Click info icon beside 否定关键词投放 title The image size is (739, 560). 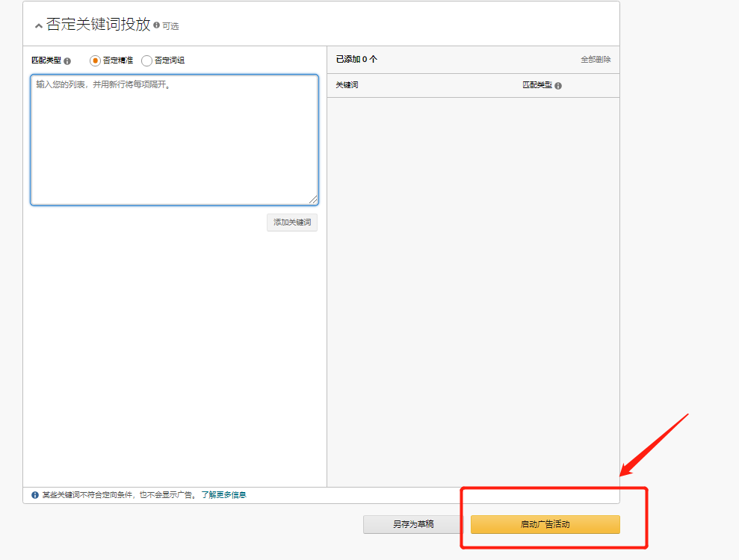(156, 25)
